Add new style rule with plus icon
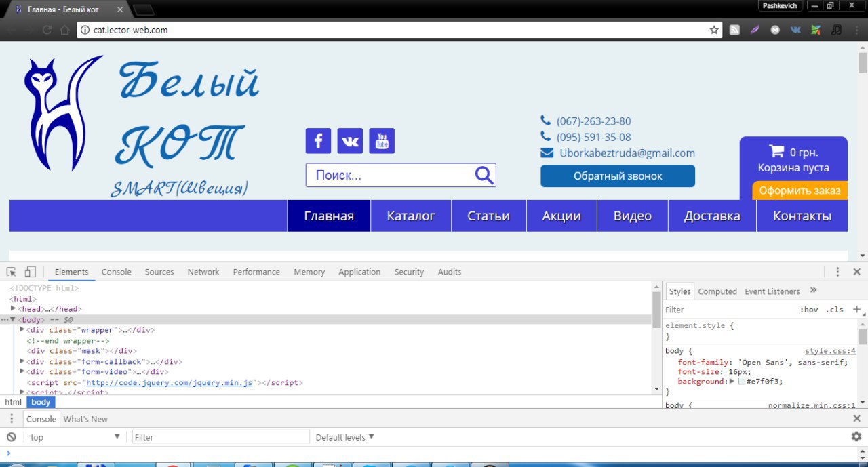Screen dimensions: 868x467 click(856, 309)
